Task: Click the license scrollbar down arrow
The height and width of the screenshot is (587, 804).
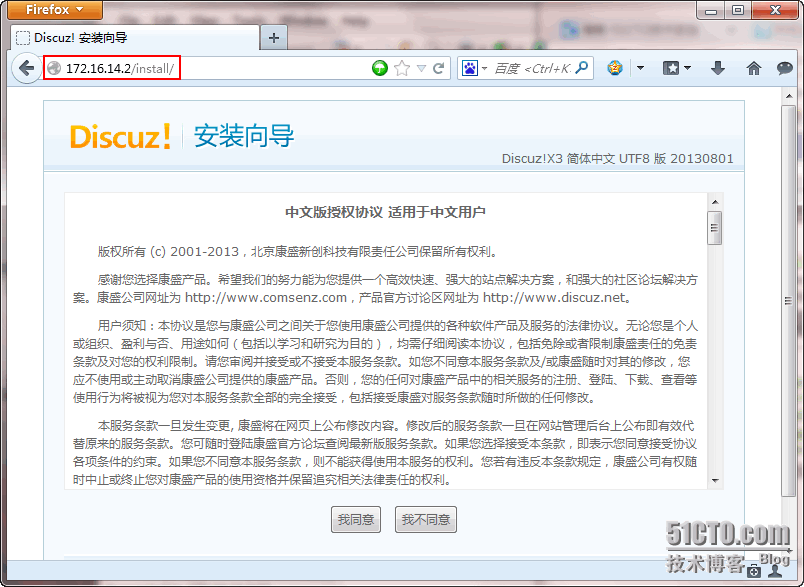Action: coord(715,480)
